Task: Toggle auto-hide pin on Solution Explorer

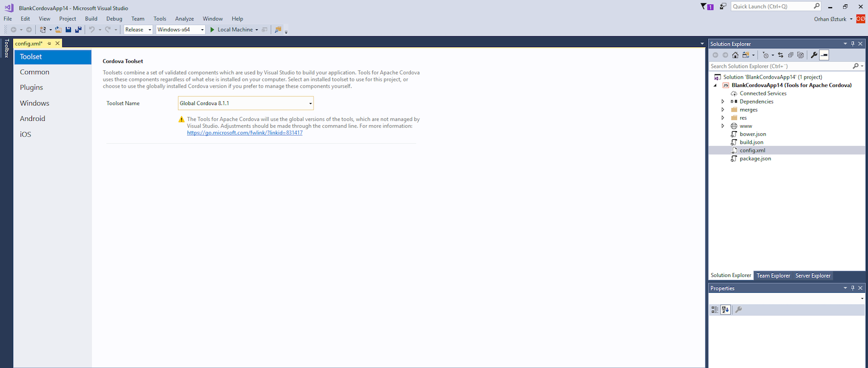Action: tap(853, 44)
